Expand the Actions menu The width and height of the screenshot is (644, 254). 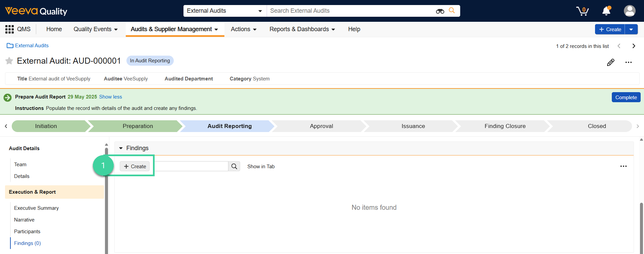[244, 29]
